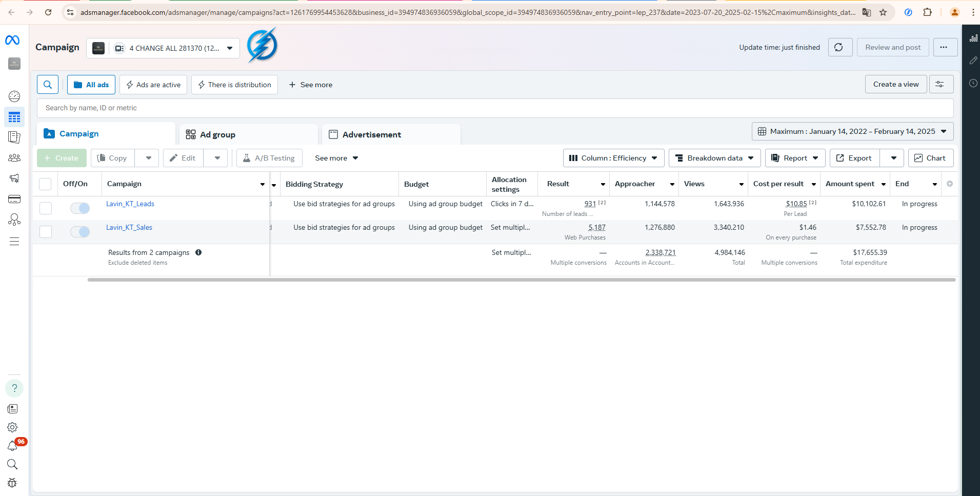Toggle the select-all campaigns checkbox
The width and height of the screenshot is (980, 496).
[x=45, y=184]
